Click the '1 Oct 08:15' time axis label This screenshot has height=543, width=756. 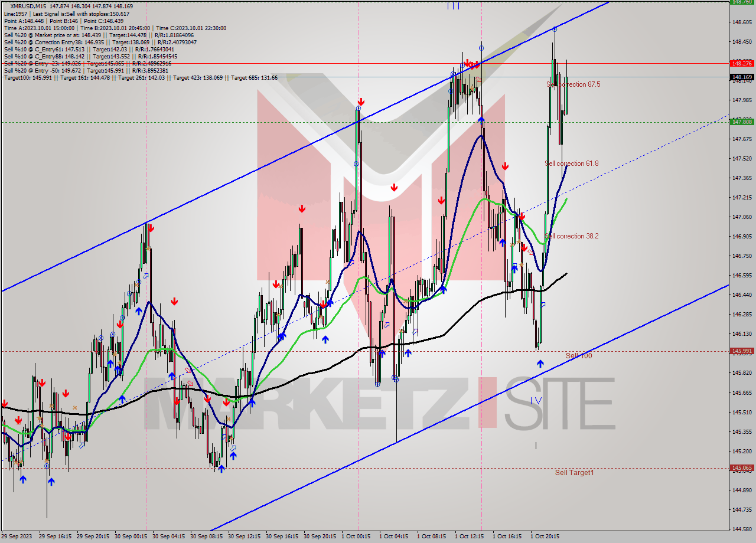(x=431, y=537)
